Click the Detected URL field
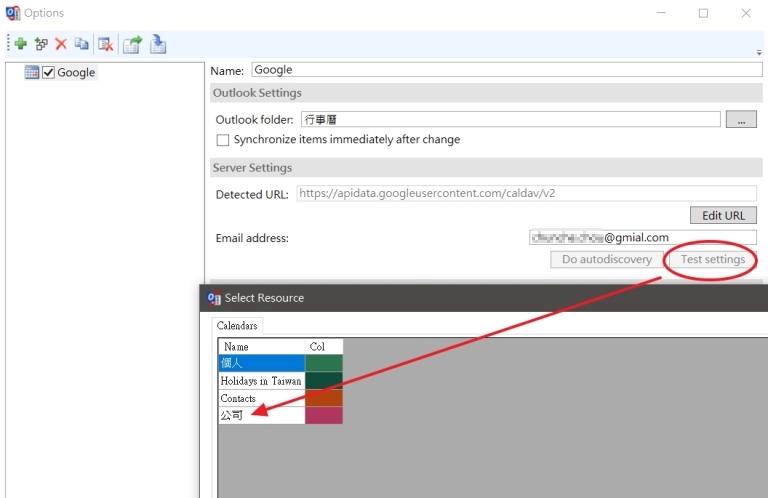The image size is (768, 498). tap(526, 193)
